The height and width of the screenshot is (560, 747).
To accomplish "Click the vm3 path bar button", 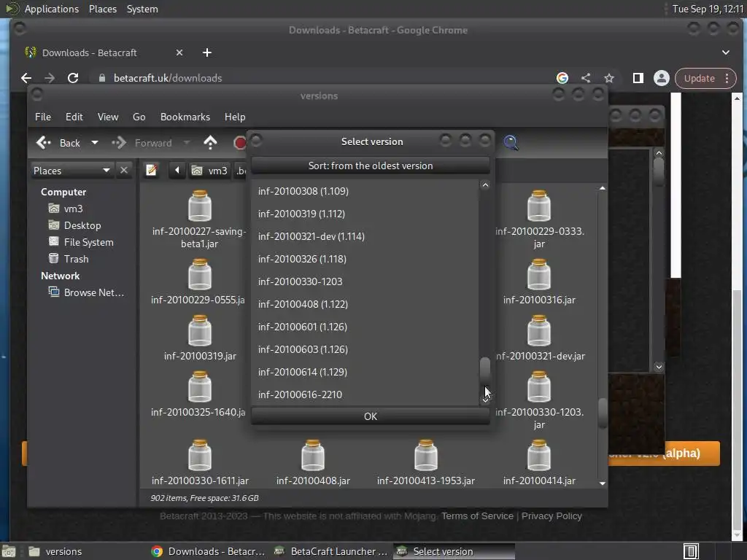I will click(x=209, y=171).
